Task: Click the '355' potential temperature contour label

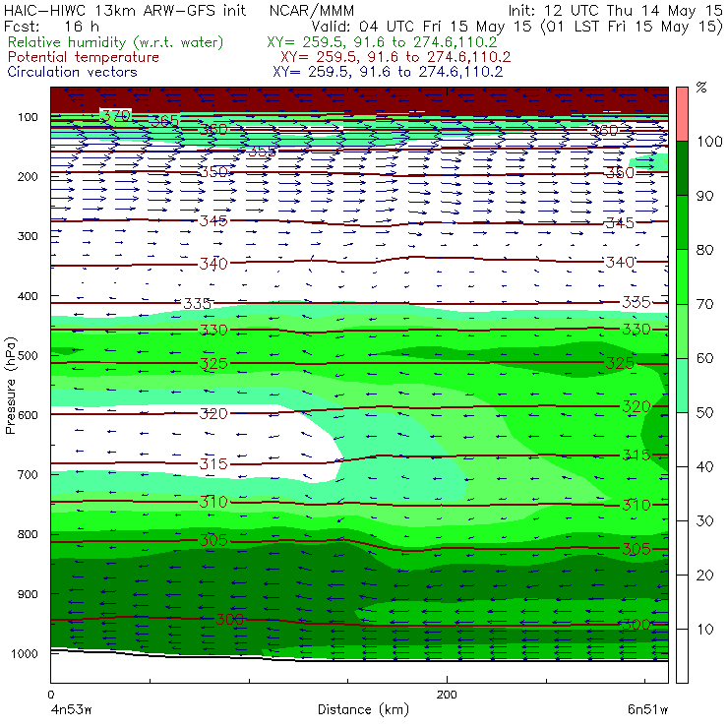Action: 262,152
